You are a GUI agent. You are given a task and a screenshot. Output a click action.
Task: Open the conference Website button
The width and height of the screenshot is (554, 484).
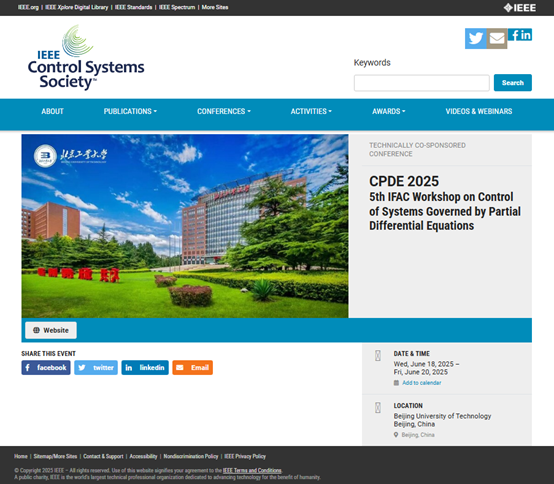tap(51, 330)
